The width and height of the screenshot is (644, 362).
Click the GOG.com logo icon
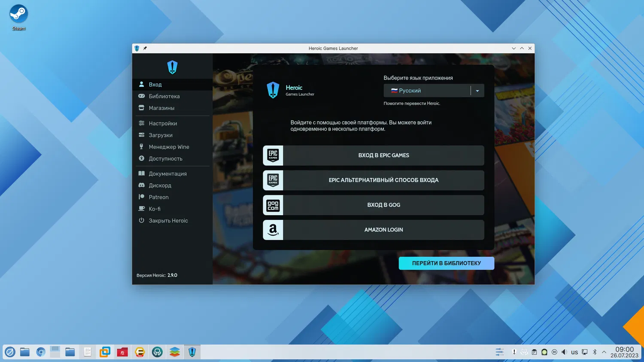point(273,205)
